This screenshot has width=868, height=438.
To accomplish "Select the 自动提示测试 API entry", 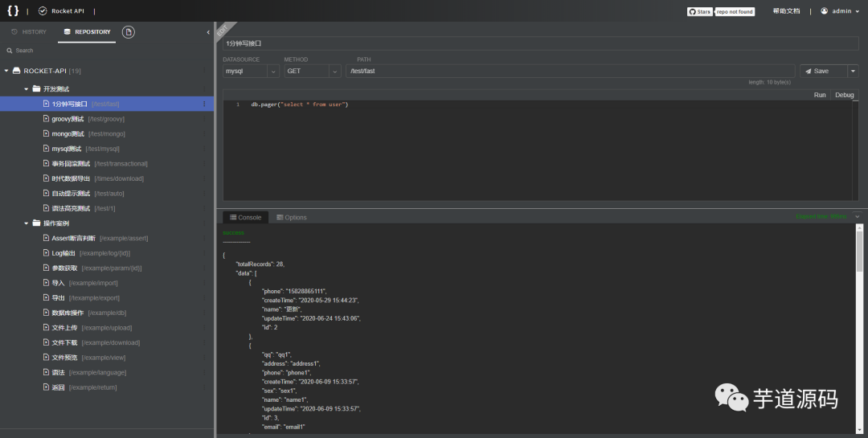I will [107, 193].
